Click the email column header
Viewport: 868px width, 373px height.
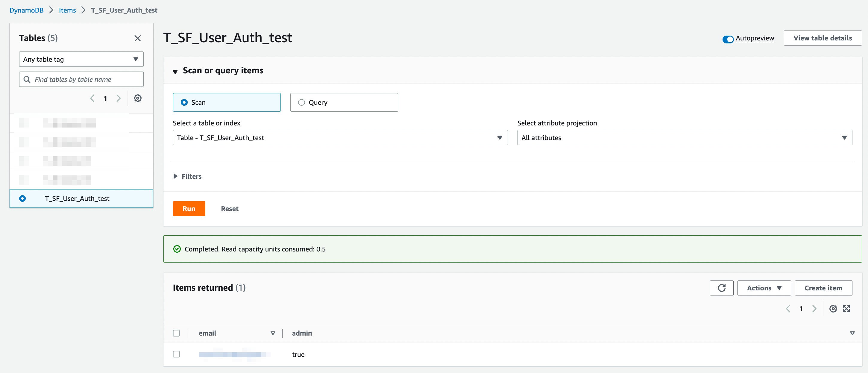coord(207,333)
